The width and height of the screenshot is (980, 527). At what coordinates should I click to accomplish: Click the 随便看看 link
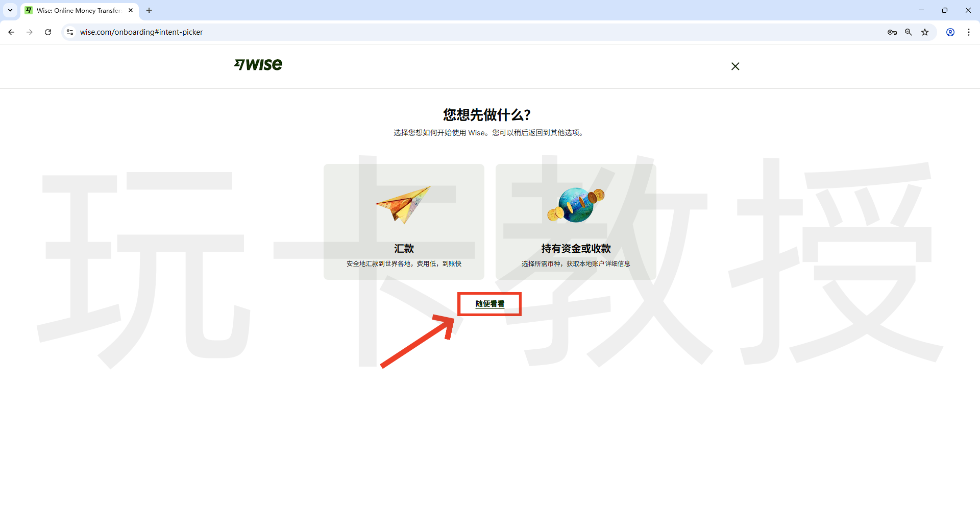pos(489,304)
